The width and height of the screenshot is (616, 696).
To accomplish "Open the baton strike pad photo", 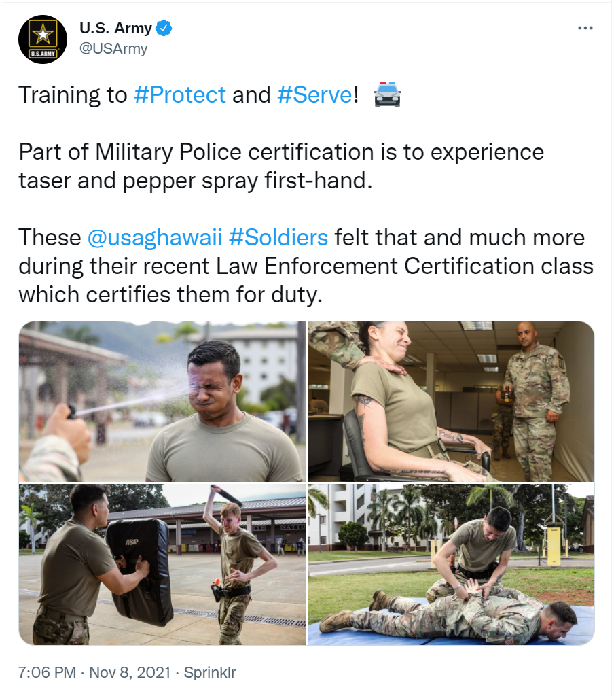I will point(162,564).
